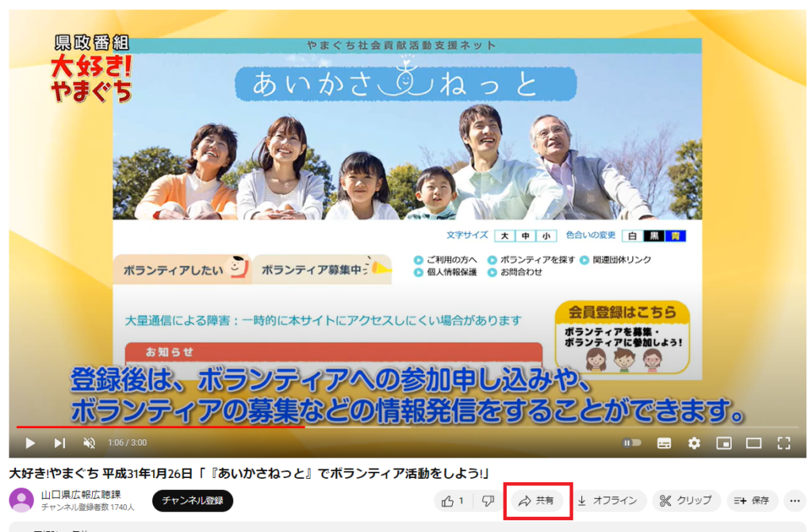Open the 山口県広報広聴課 channel name link
The image size is (812, 532).
coord(81,495)
